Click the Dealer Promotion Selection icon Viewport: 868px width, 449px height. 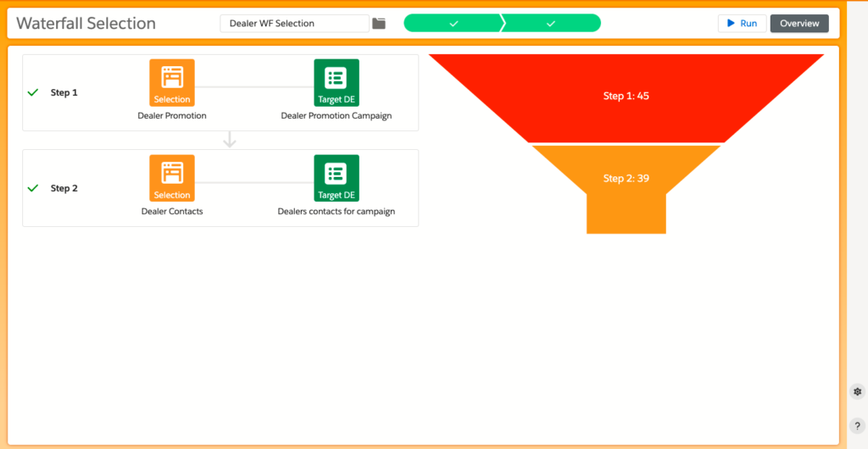coord(172,82)
